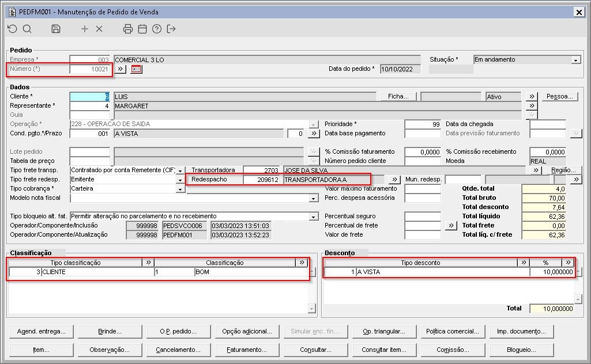Click the Brinde... button

point(110,331)
